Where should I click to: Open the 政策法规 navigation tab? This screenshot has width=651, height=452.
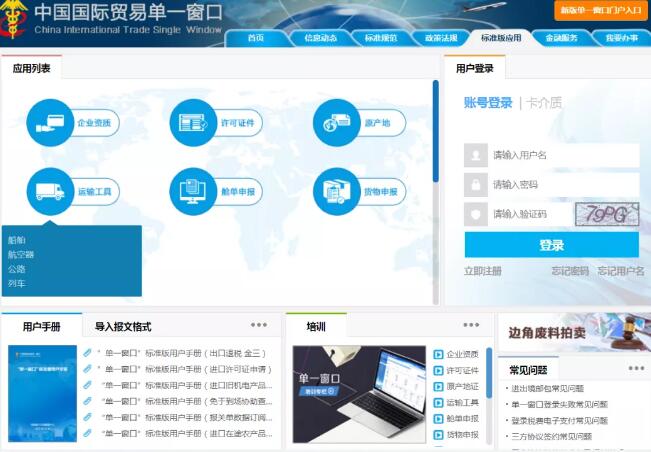tap(441, 38)
